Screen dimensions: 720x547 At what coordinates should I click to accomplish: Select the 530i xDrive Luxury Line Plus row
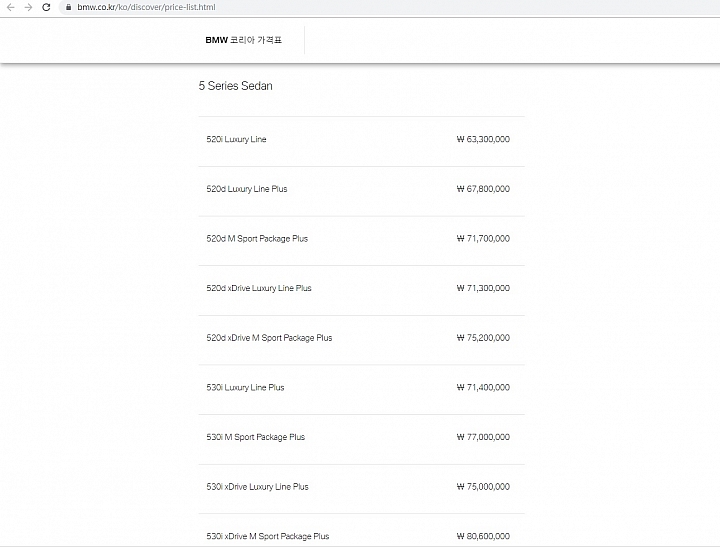pyautogui.click(x=361, y=489)
